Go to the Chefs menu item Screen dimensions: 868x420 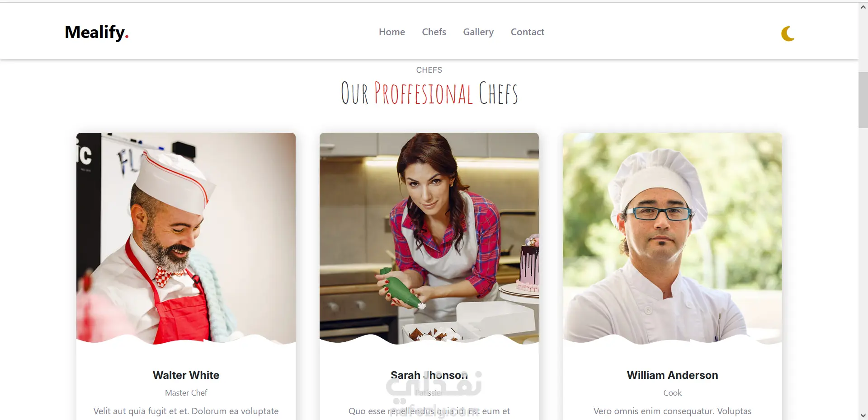(x=434, y=32)
